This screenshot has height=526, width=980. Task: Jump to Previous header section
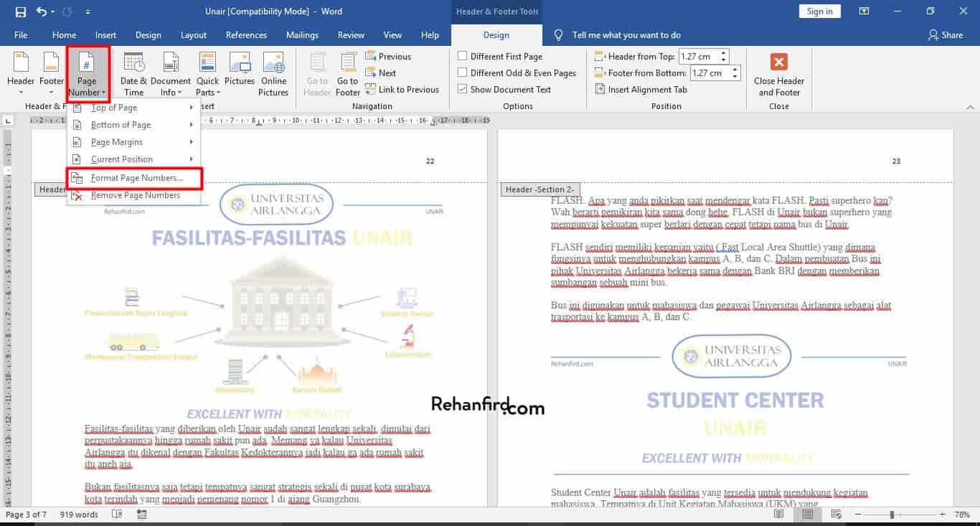pos(388,57)
